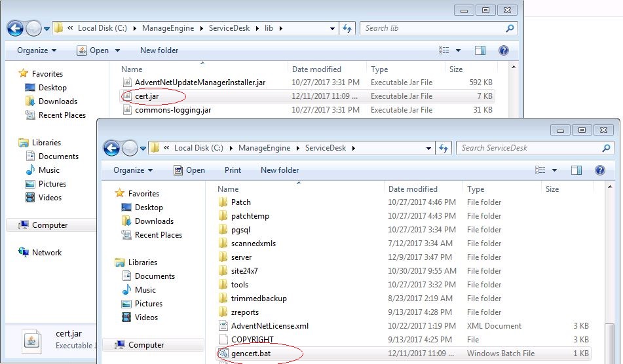This screenshot has width=623, height=364.
Task: Open the pgsql folder
Action: [x=240, y=230]
